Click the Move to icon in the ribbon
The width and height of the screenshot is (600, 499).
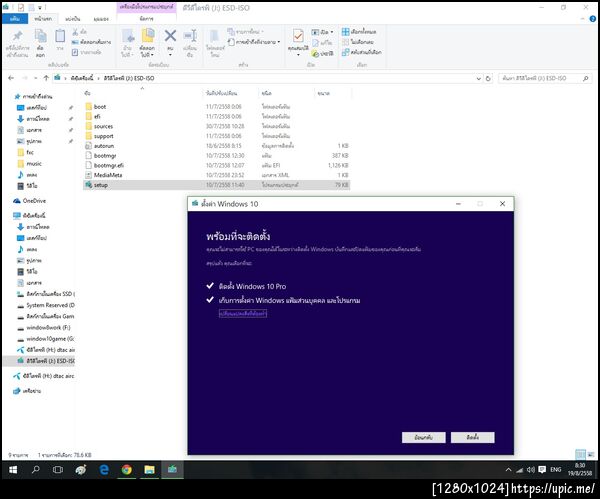pos(128,36)
